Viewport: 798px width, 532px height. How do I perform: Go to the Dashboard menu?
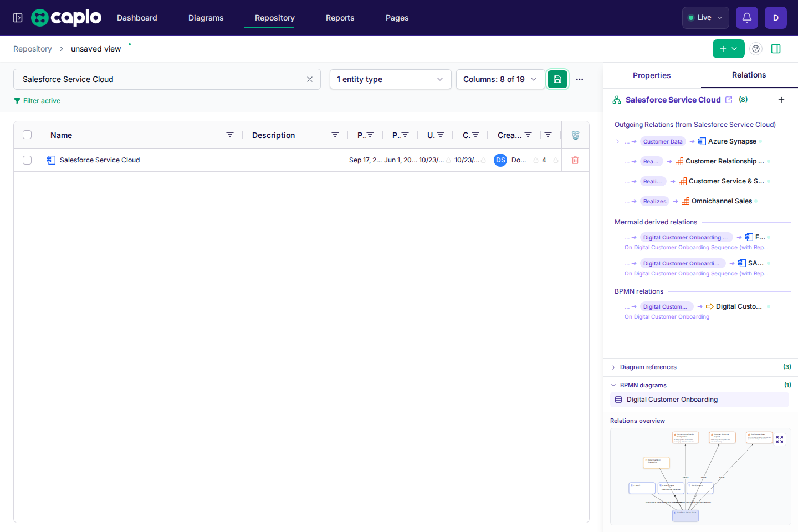tap(137, 18)
